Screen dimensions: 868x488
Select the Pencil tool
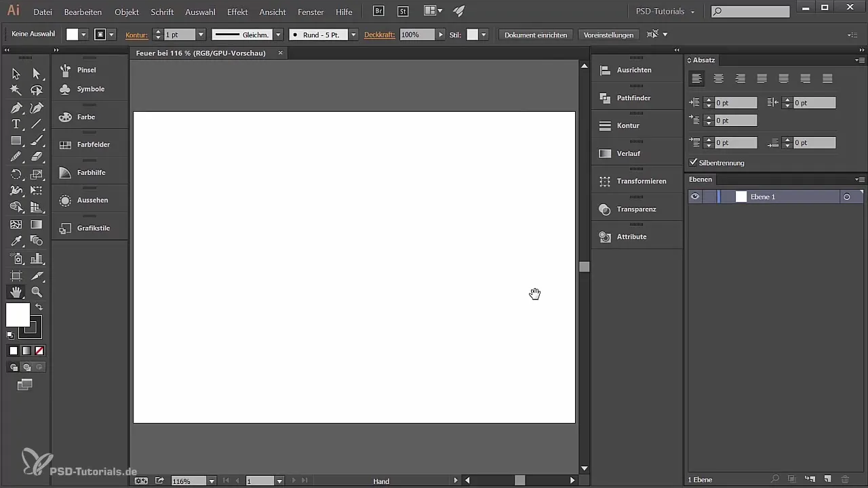pyautogui.click(x=16, y=157)
